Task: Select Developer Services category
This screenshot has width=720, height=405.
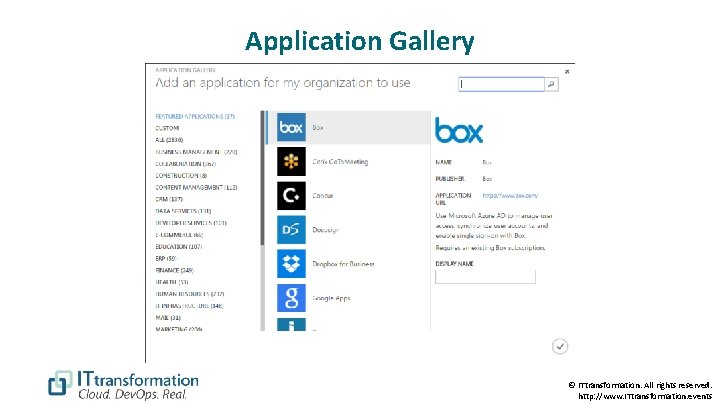Action: click(191, 223)
